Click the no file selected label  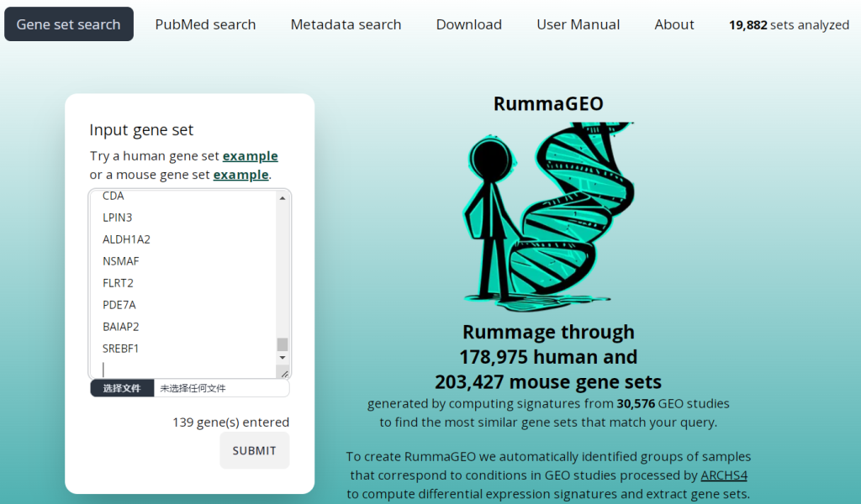pos(193,388)
